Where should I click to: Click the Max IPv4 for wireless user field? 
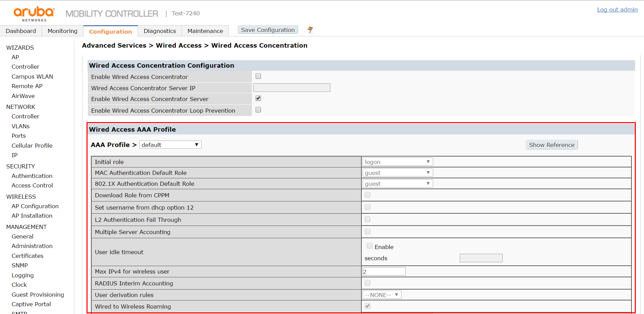(x=384, y=271)
